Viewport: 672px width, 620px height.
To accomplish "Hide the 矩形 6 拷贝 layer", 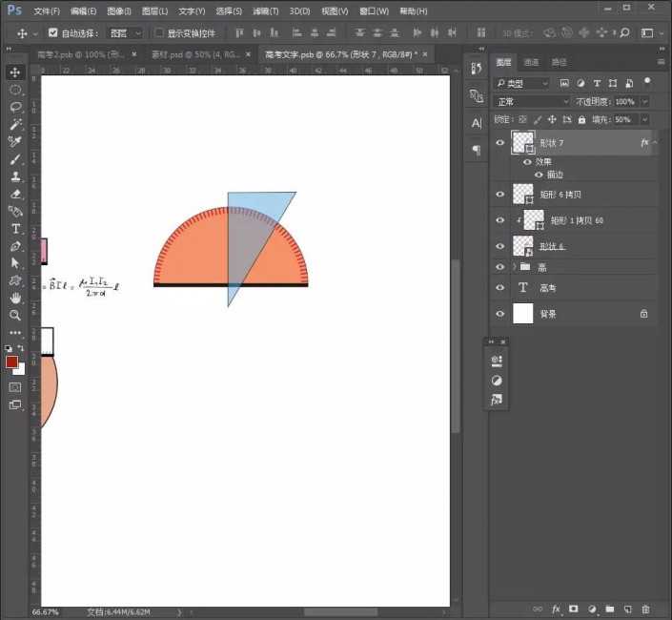I will [x=499, y=195].
